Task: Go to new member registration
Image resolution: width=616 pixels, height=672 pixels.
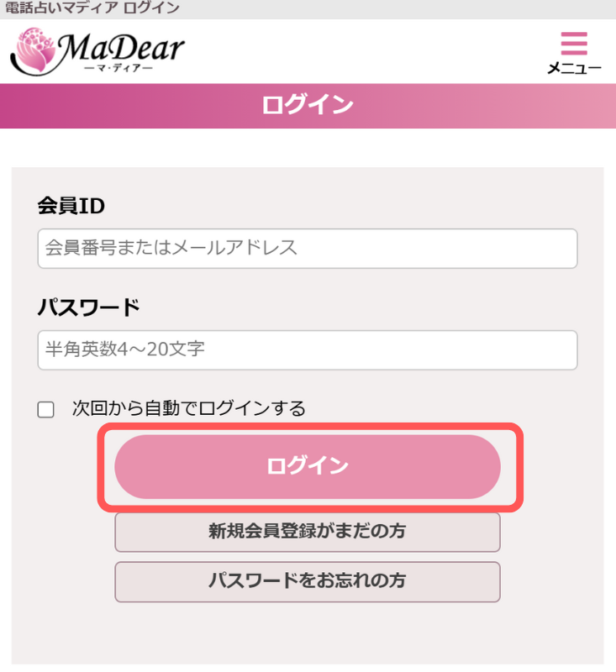Action: tap(308, 533)
